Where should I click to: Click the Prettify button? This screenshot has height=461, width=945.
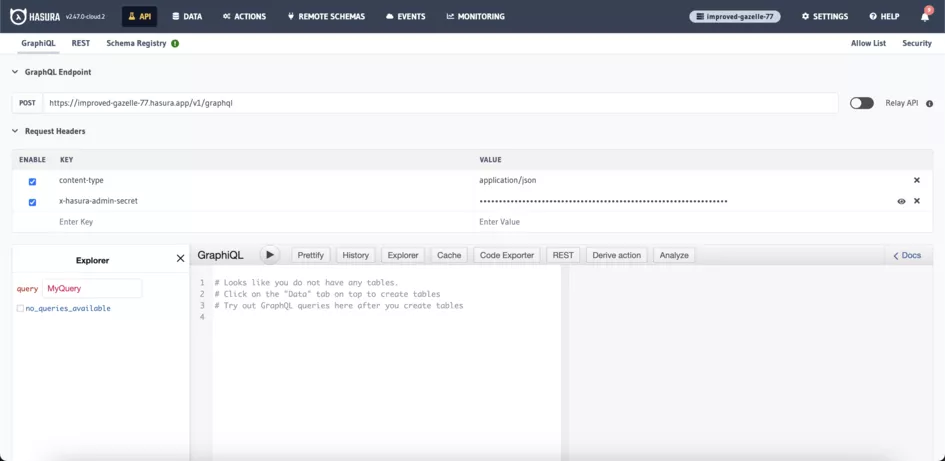click(311, 255)
